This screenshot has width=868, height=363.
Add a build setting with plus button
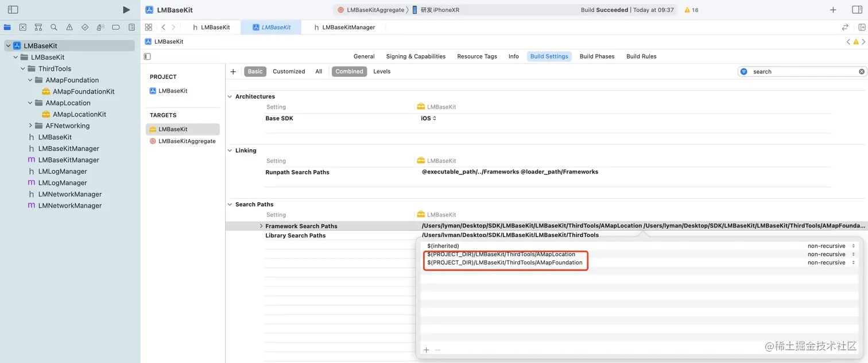click(233, 72)
